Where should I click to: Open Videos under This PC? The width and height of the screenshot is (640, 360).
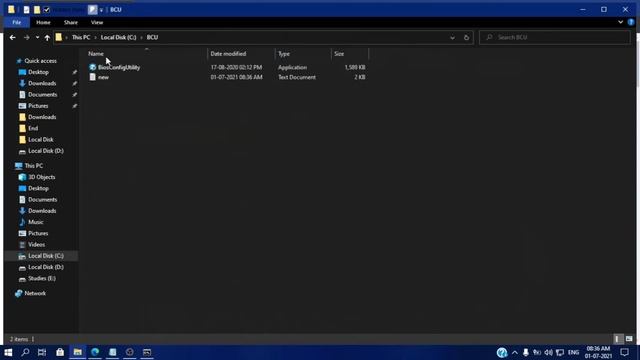[36, 244]
